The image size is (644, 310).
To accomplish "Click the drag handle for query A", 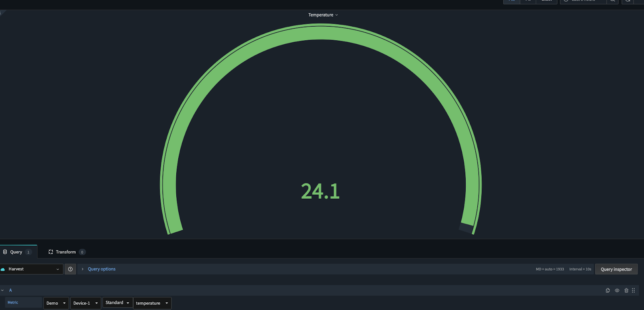I will point(634,290).
